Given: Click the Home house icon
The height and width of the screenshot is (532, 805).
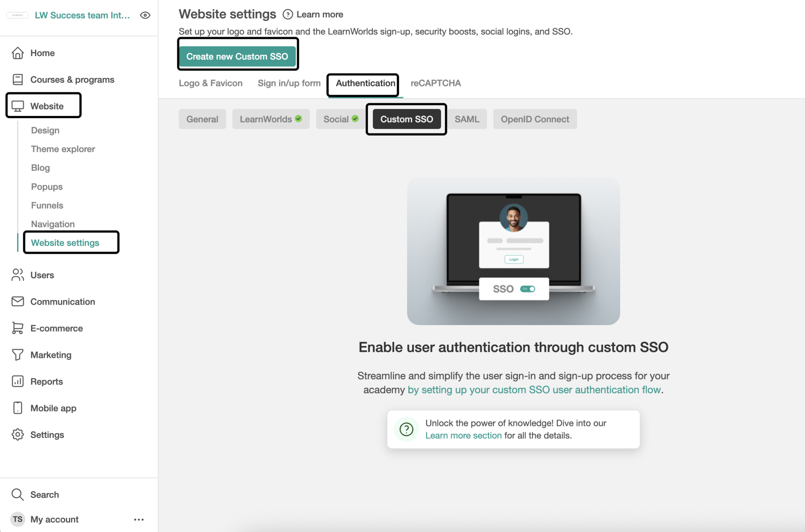Looking at the screenshot, I should (x=18, y=53).
